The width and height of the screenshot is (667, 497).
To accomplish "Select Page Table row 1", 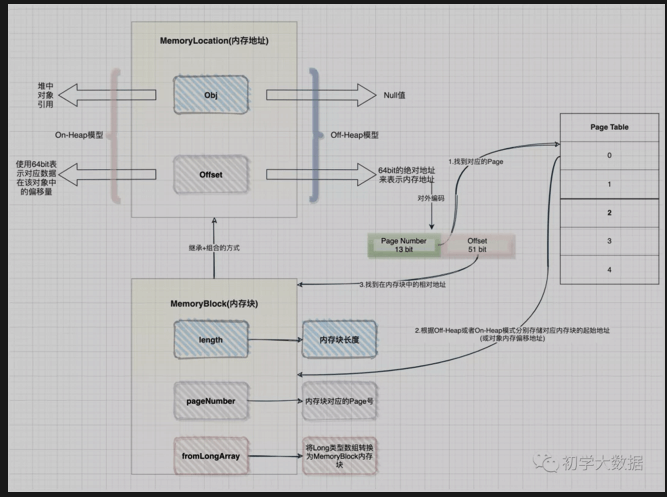I will click(609, 184).
